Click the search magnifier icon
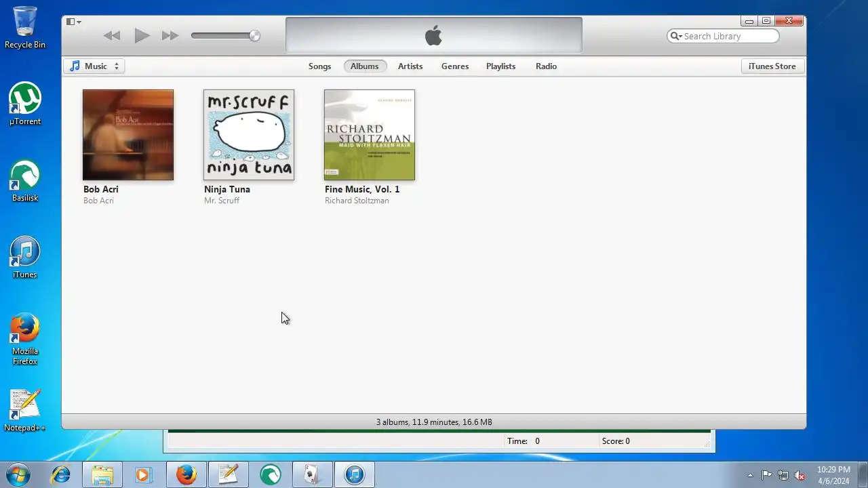Screen dimensions: 868x488 pos(676,36)
